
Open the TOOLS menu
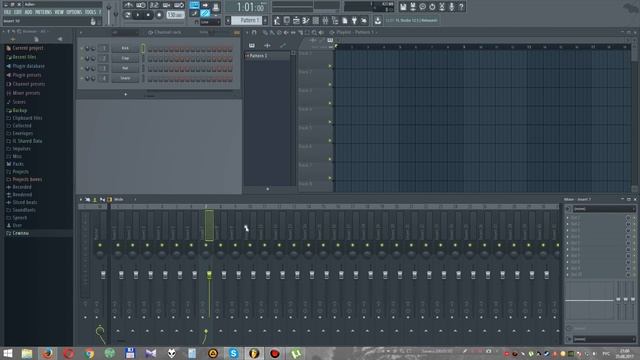[x=91, y=12]
